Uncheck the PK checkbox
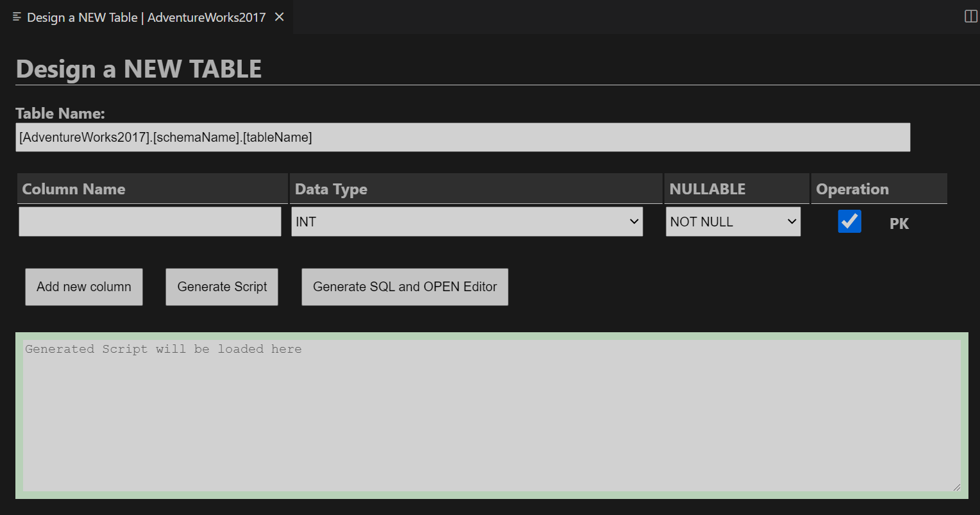The image size is (980, 515). click(849, 221)
